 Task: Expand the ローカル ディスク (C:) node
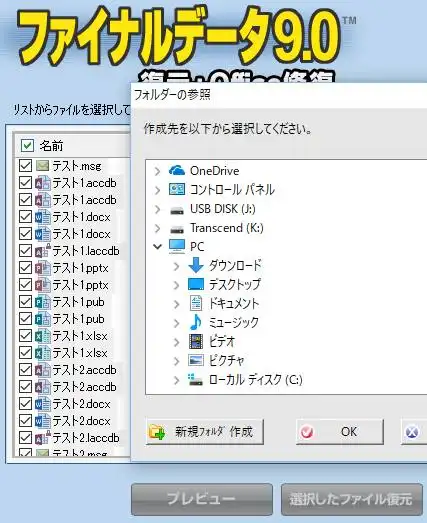pos(176,380)
